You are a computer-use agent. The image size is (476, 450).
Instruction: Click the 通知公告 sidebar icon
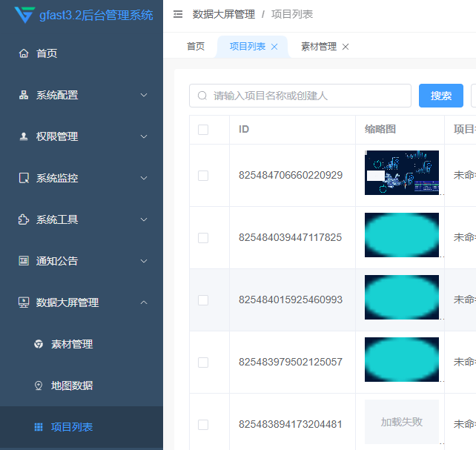click(24, 261)
